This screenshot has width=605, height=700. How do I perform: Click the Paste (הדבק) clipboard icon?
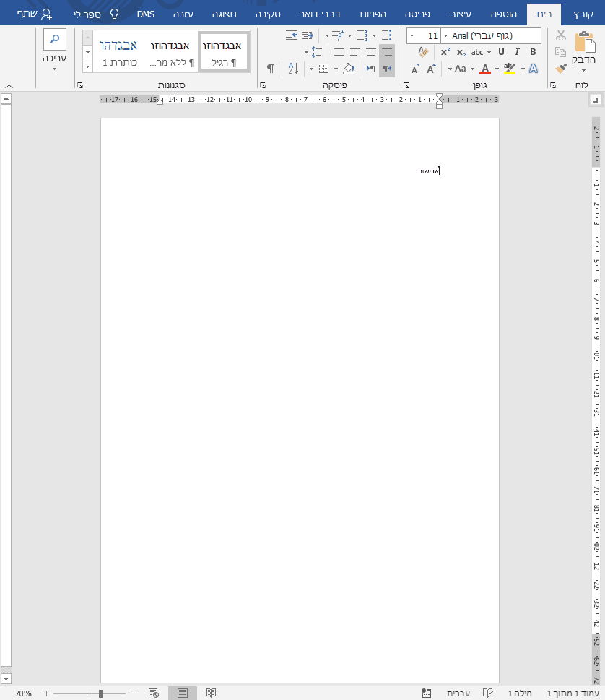585,43
